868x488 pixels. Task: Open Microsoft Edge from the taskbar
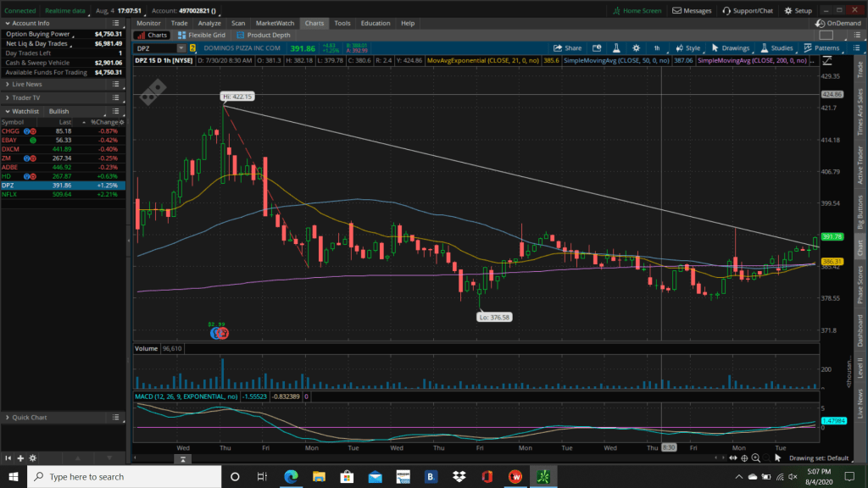(290, 476)
